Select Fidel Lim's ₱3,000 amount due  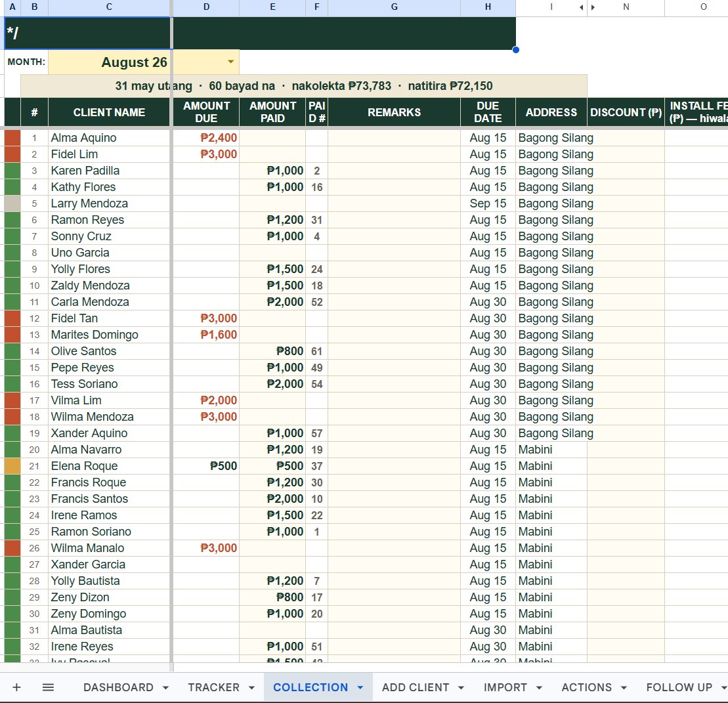[x=206, y=154]
